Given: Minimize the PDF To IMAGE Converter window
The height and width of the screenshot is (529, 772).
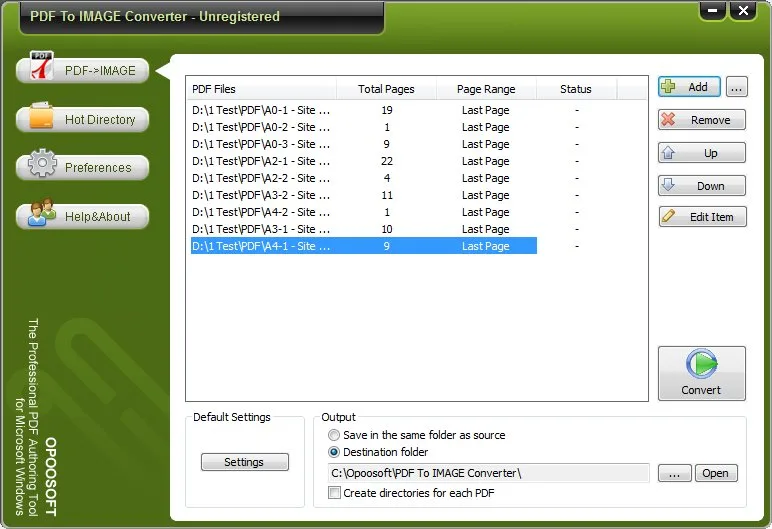Looking at the screenshot, I should (x=712, y=10).
